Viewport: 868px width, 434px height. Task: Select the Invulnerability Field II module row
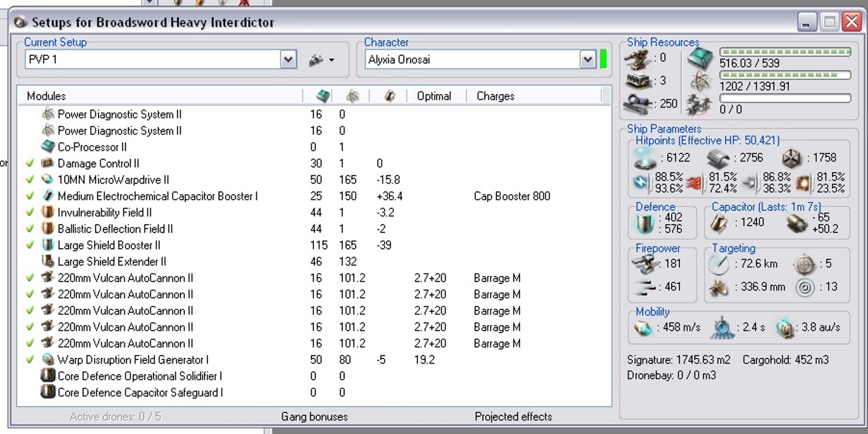click(x=105, y=212)
